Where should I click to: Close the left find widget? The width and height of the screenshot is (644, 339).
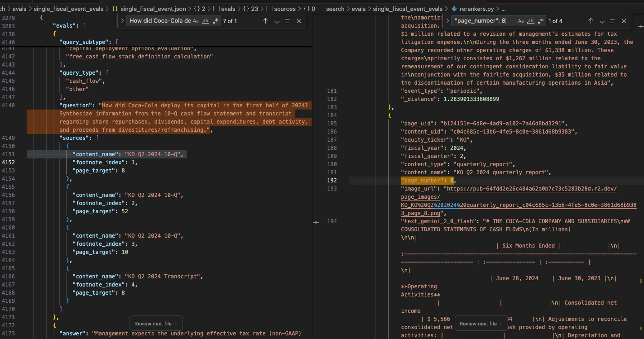[299, 21]
